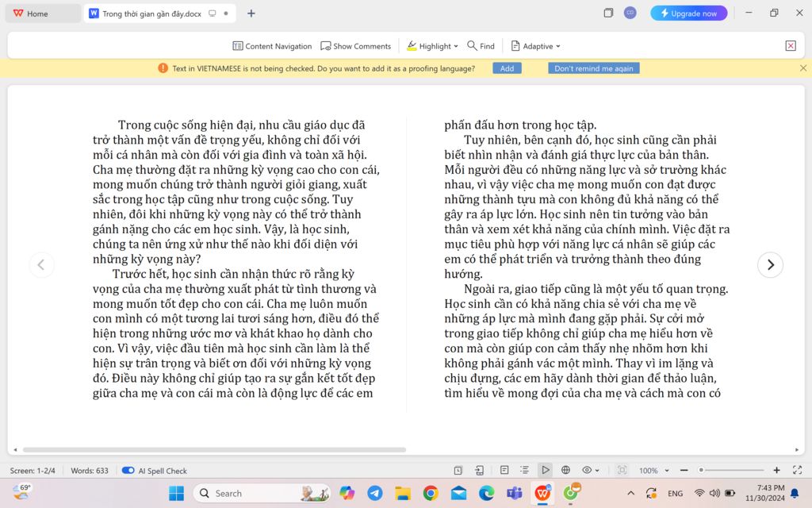
Task: Enter full screen mode in status bar
Action: coord(798,471)
